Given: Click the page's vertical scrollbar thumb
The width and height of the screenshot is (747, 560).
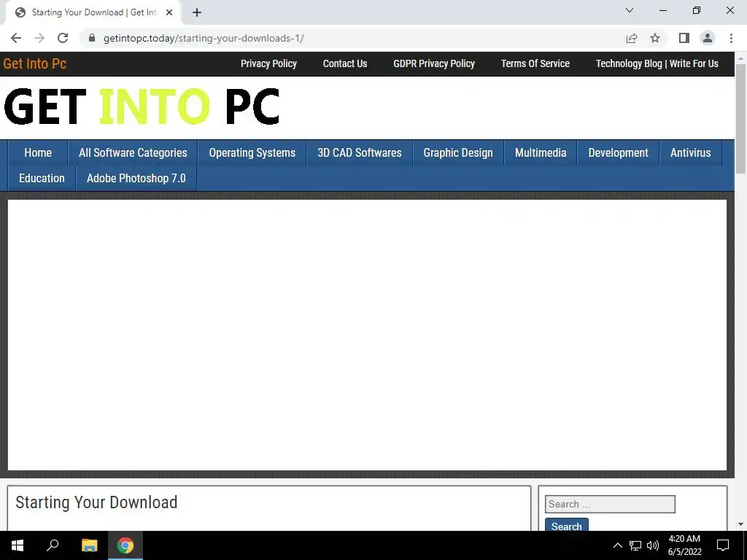Looking at the screenshot, I should tap(741, 119).
